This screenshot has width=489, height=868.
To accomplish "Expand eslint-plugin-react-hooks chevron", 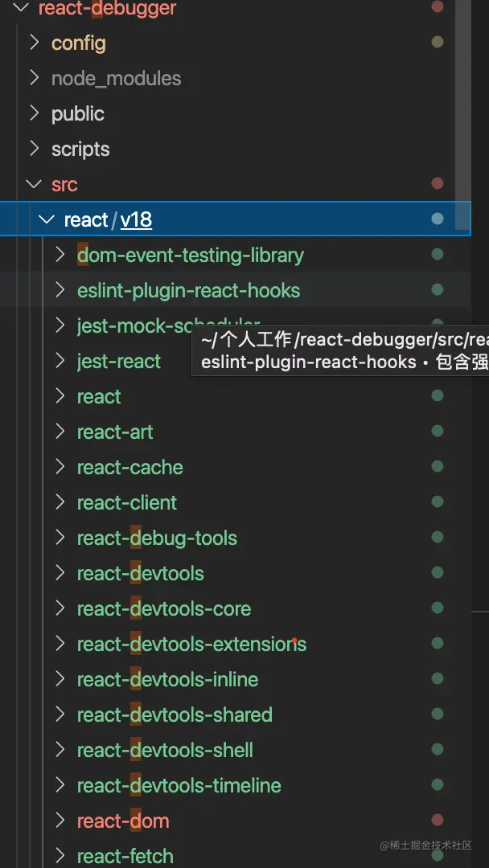I will 60,291.
